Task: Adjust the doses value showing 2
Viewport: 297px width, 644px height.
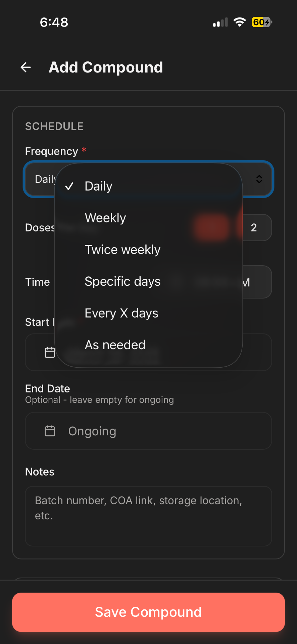Action: pyautogui.click(x=254, y=228)
